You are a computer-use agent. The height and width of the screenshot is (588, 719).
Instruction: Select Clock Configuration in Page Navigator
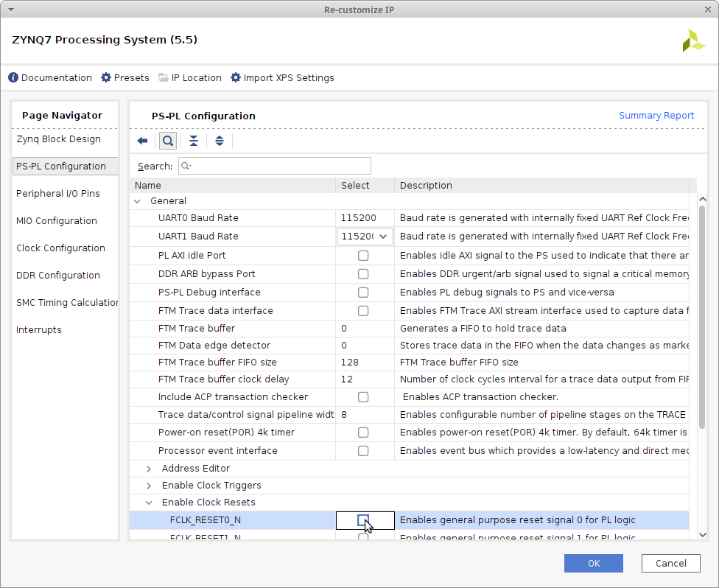coord(60,248)
